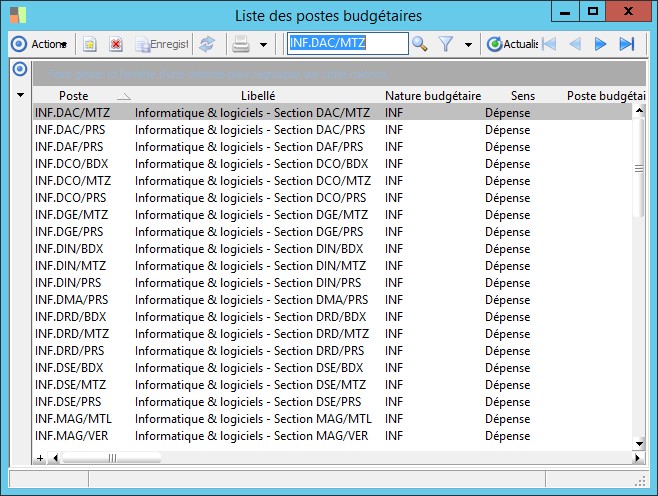The width and height of the screenshot is (658, 496).
Task: Select row INF.DMA/PRS
Action: 332,300
